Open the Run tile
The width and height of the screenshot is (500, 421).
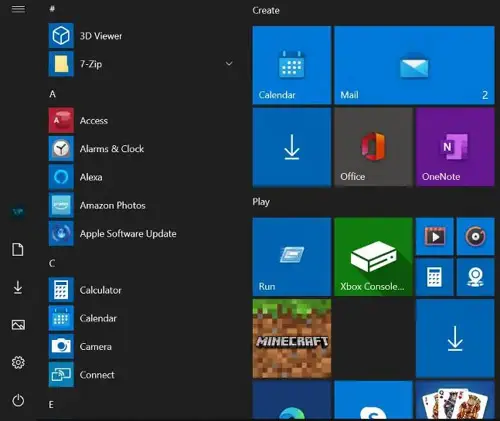coord(292,257)
